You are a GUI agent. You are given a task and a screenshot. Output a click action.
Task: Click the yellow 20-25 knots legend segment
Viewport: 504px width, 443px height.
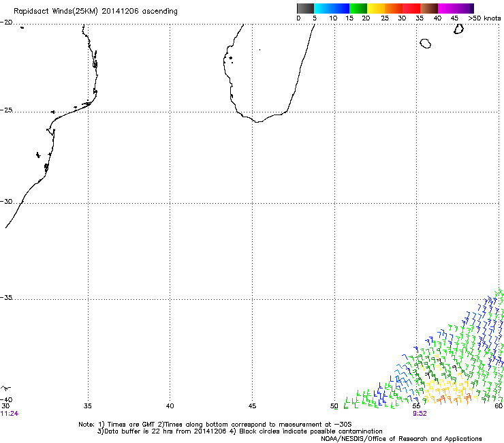[376, 8]
